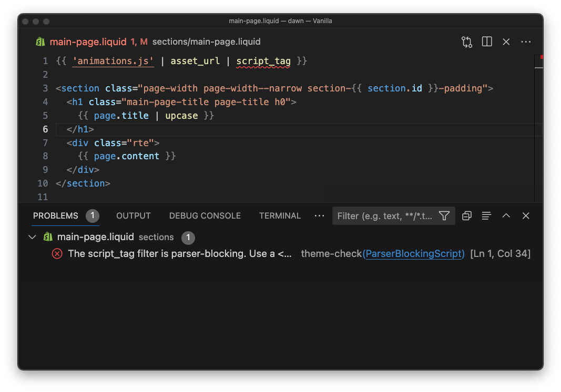
Task: Maximize panel with the chevron-up icon
Action: 506,215
